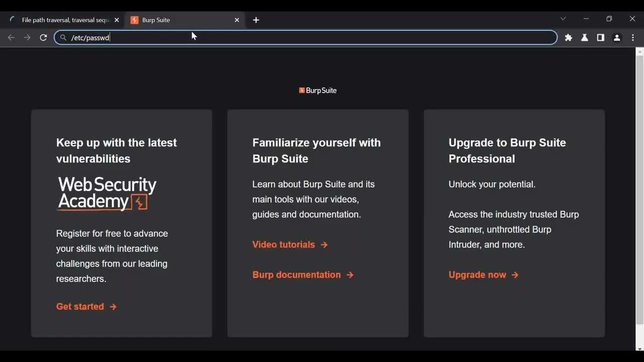The width and height of the screenshot is (644, 362).
Task: Toggle the browser side panel
Action: click(601, 38)
